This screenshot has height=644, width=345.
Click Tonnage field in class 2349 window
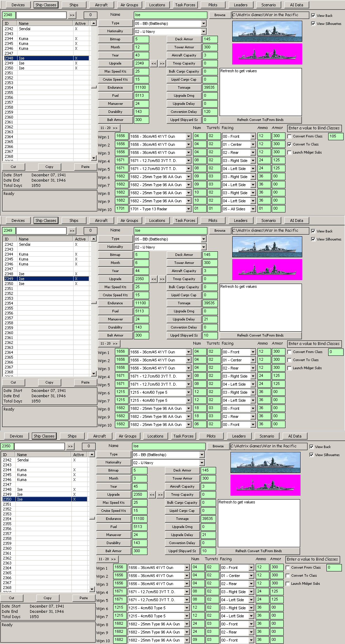(210, 303)
